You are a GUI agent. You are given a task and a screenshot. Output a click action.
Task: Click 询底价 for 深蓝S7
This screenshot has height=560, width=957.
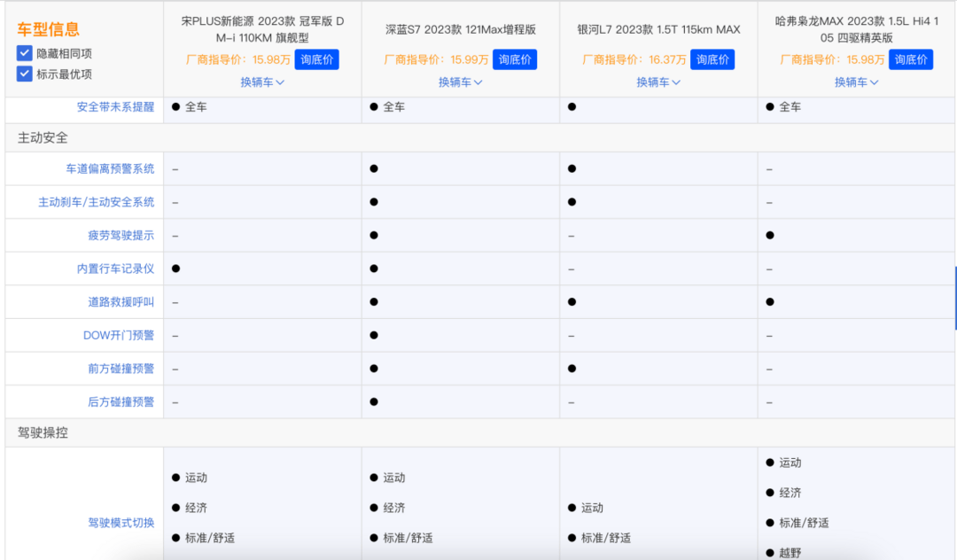515,59
